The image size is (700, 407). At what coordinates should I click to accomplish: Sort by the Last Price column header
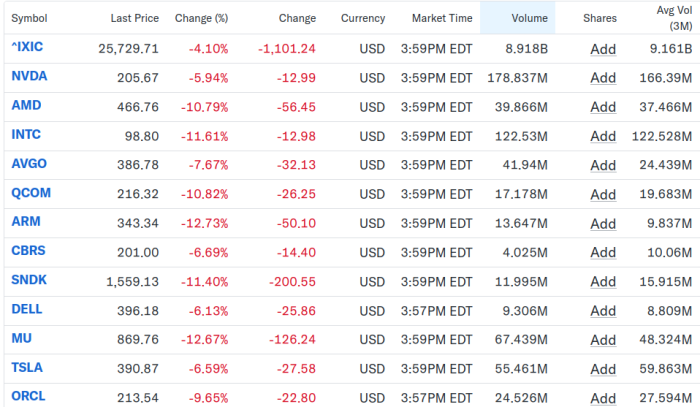point(134,18)
